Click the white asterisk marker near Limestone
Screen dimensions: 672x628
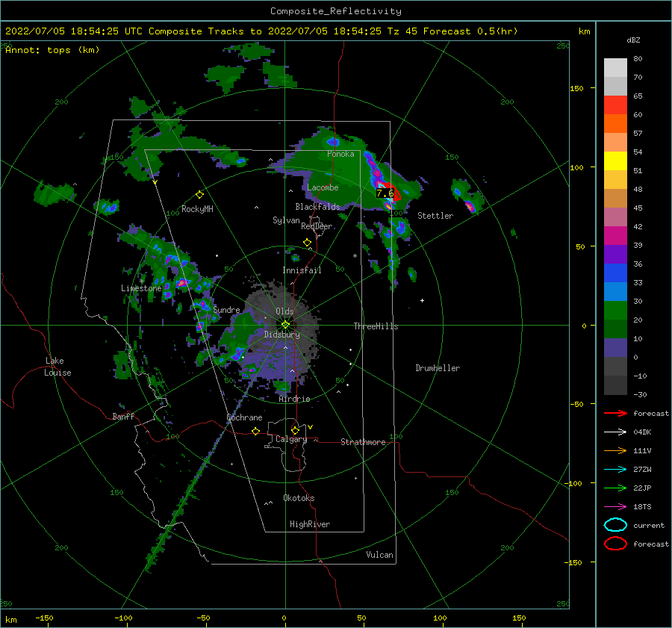click(141, 281)
